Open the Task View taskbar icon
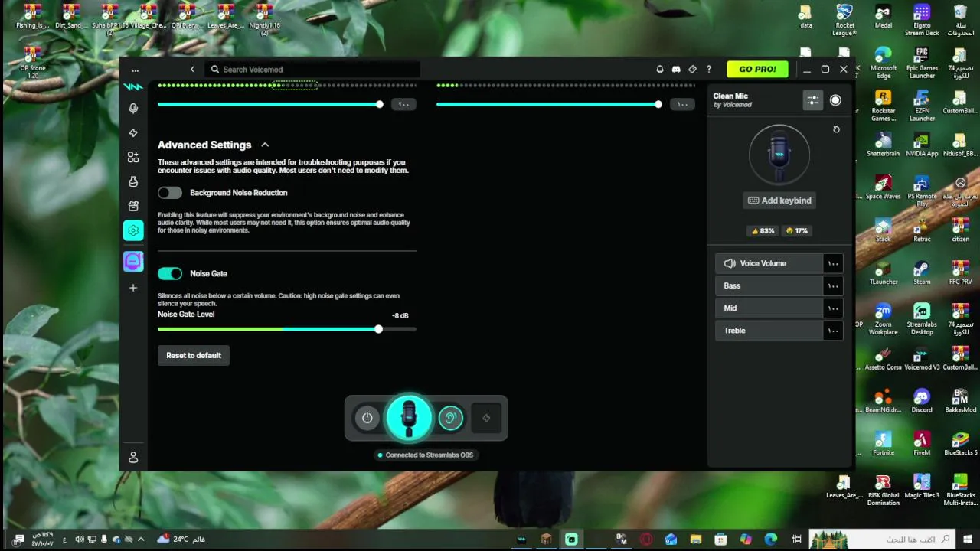This screenshot has width=980, height=551. pos(797,540)
